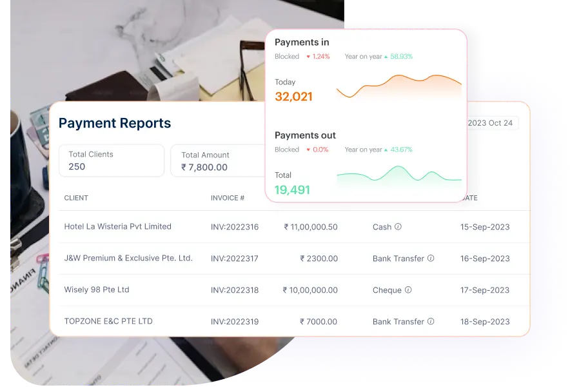This screenshot has height=392, width=570.
Task: Sort by the INVOICE # column header
Action: (x=228, y=198)
